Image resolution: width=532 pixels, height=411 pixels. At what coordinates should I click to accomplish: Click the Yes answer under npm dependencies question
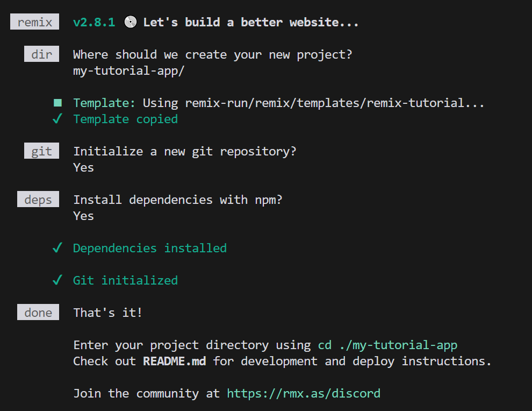pyautogui.click(x=83, y=216)
